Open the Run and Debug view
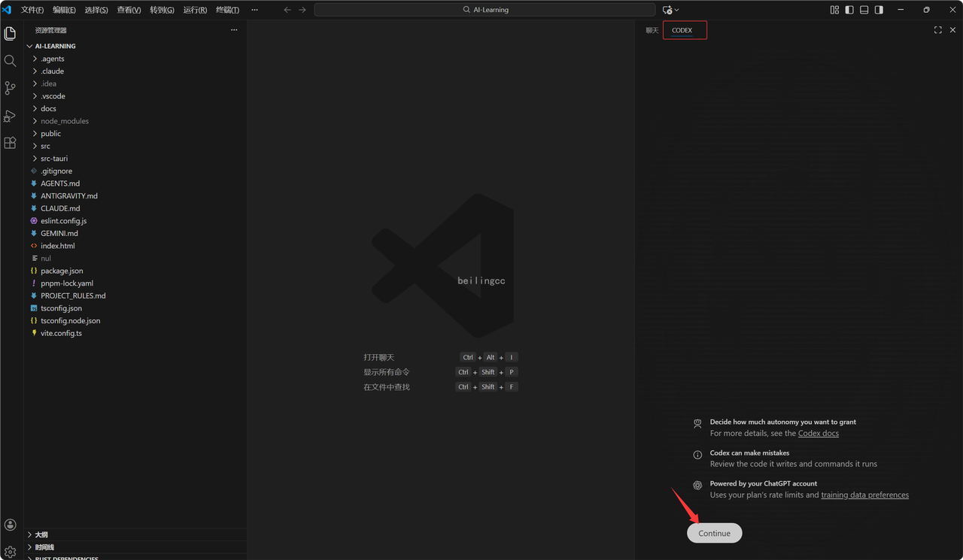This screenshot has width=963, height=560. (10, 116)
